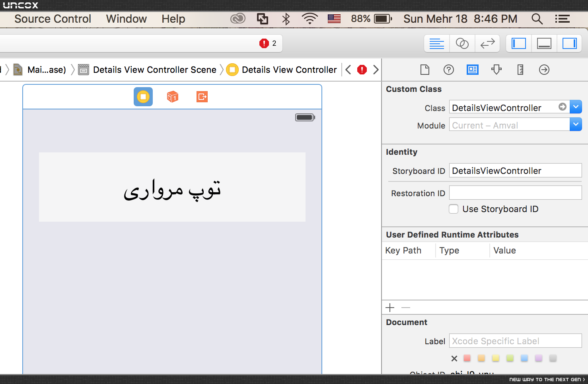Add a runtime attribute with plus button
This screenshot has height=384, width=588.
point(390,308)
